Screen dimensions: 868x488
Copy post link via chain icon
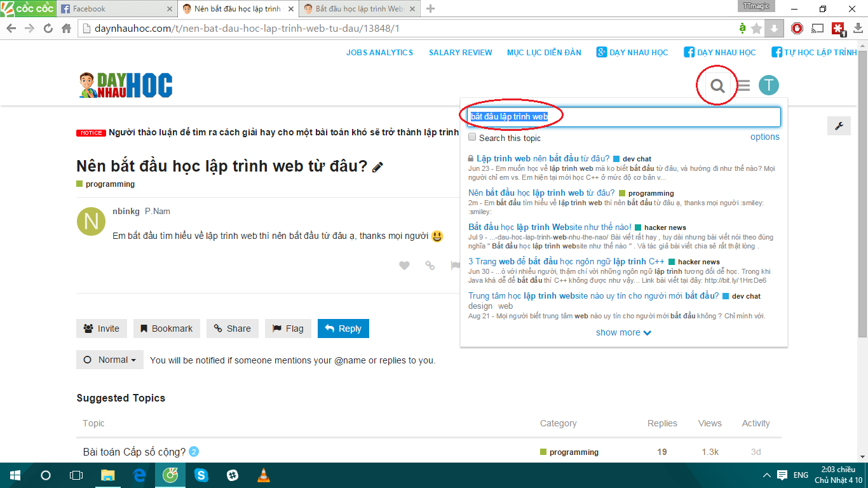point(430,266)
